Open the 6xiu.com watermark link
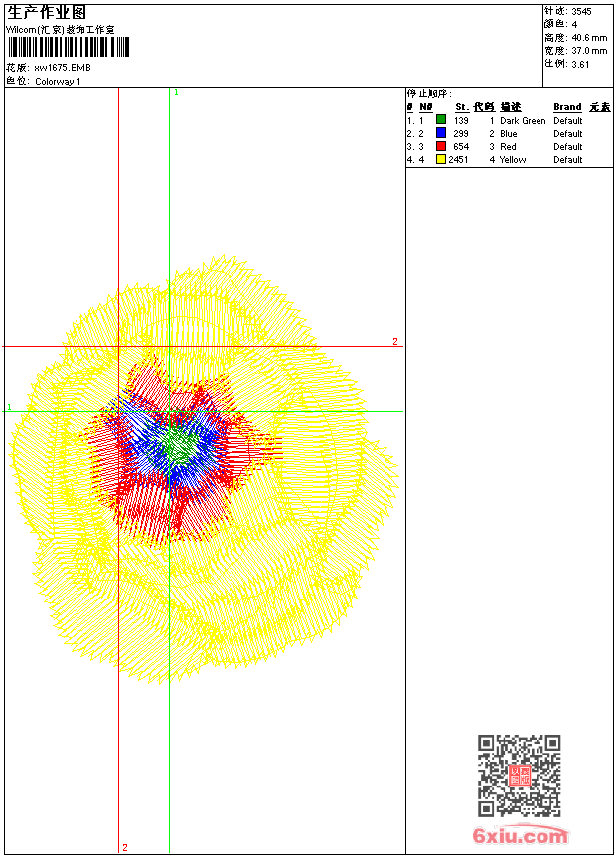The width and height of the screenshot is (616, 855). tap(521, 836)
